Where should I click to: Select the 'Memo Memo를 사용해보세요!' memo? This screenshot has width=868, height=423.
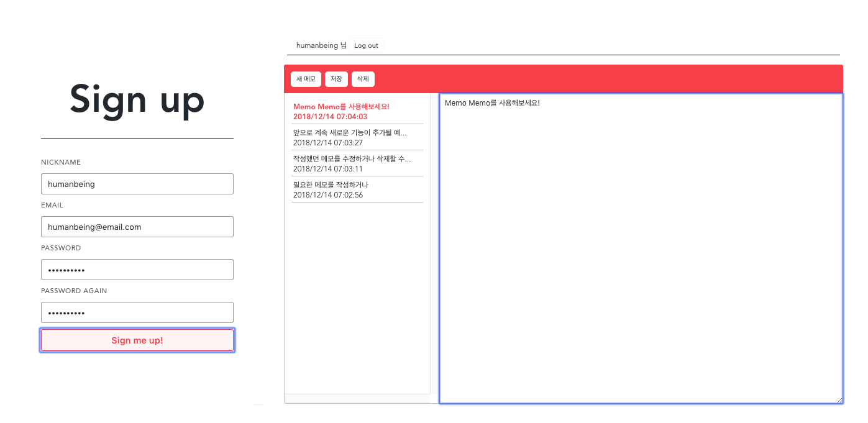click(357, 111)
